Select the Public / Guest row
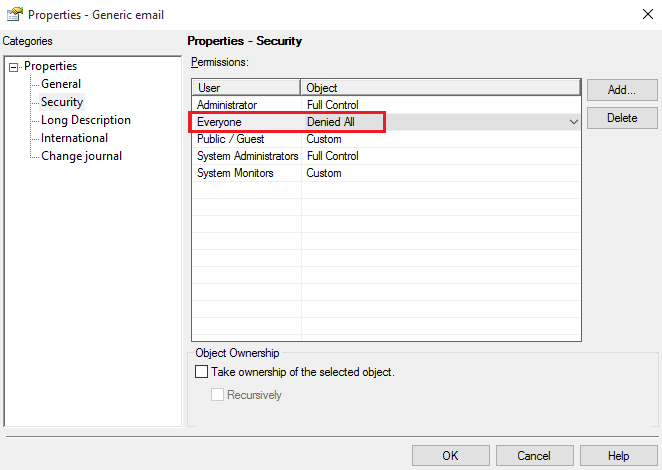Screen dimensions: 662x470 [x=230, y=139]
